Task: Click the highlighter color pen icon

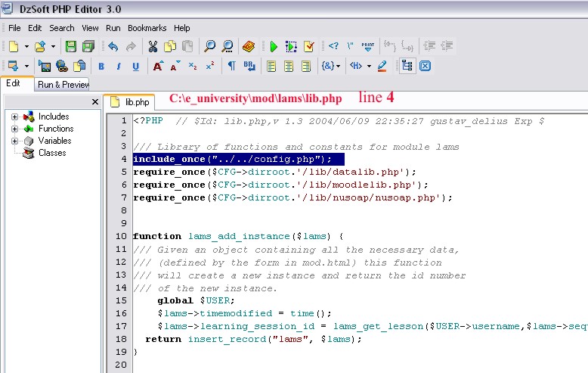Action: tap(382, 66)
